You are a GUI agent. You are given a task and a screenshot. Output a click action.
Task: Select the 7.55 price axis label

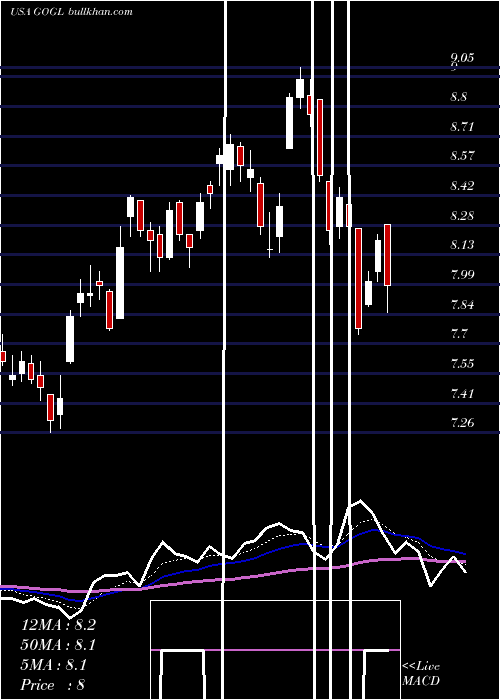pos(462,364)
